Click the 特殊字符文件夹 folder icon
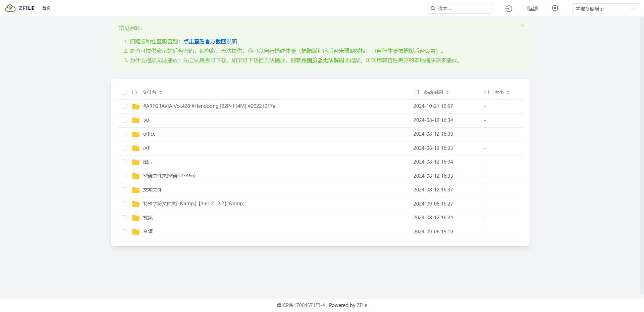This screenshot has height=312, width=644. click(136, 204)
